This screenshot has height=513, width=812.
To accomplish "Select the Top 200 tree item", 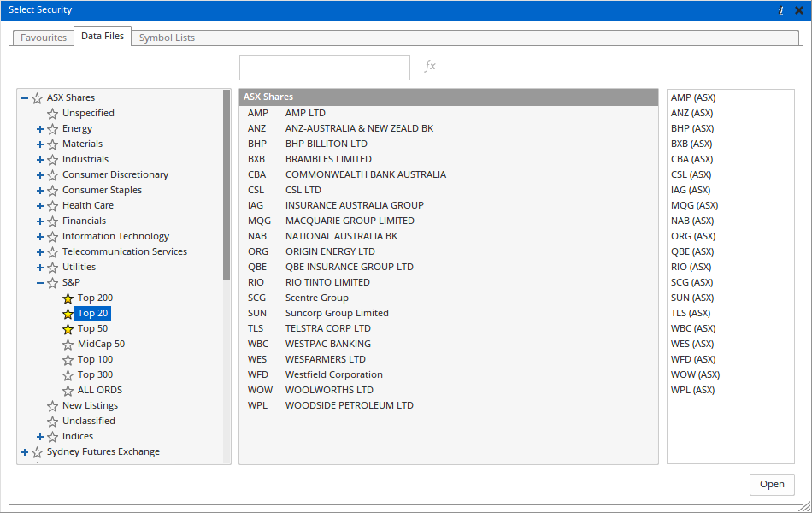I will (95, 298).
